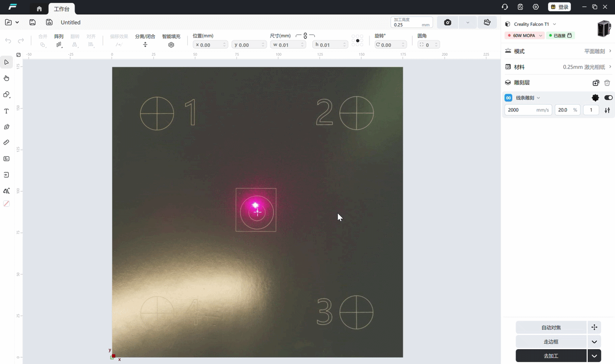
Task: Select the Text tool
Action: (x=7, y=111)
